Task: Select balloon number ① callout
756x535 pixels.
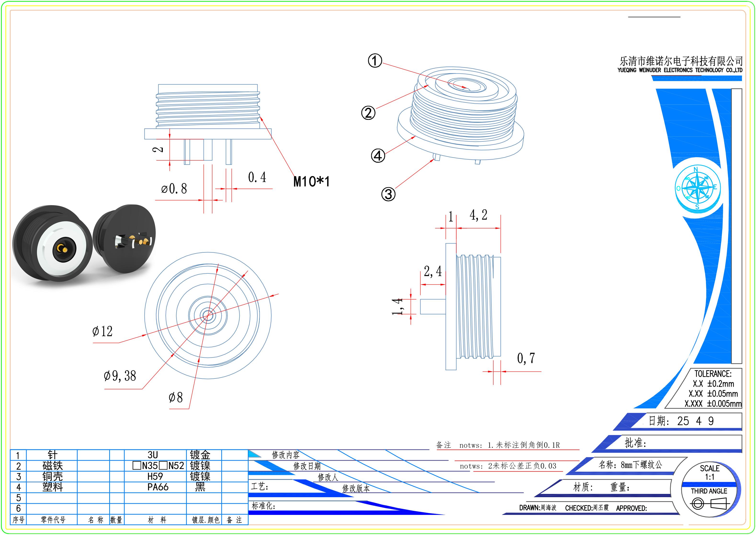Action: 375,61
